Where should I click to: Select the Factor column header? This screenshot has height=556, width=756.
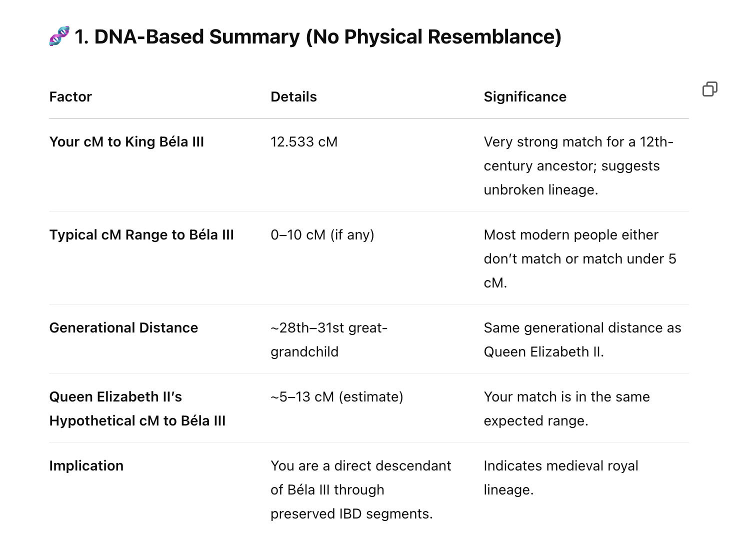click(70, 96)
